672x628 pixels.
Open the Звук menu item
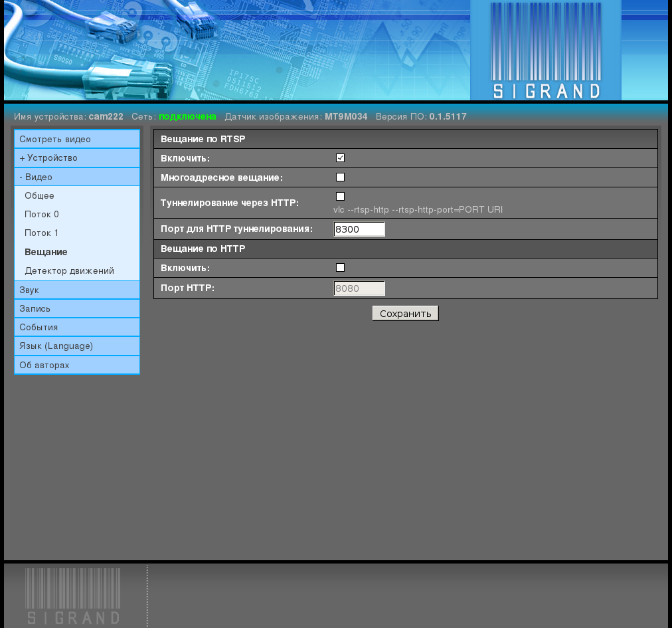pyautogui.click(x=77, y=290)
